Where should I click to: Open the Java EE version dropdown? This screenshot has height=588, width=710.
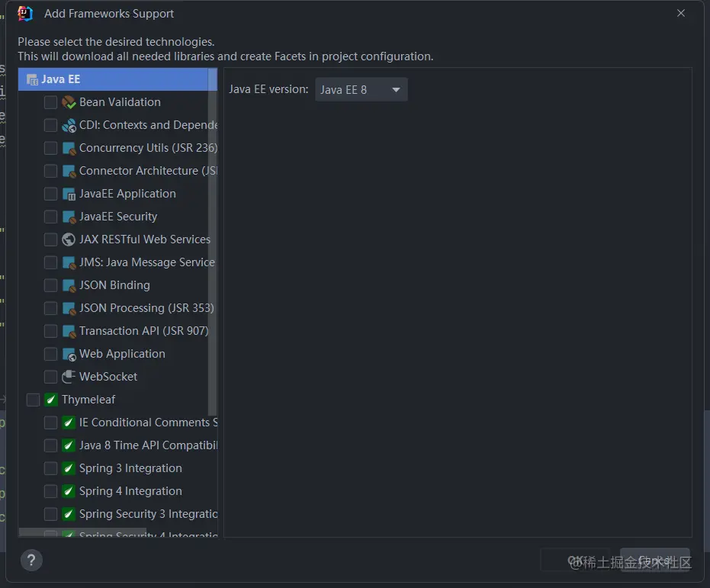coord(361,90)
